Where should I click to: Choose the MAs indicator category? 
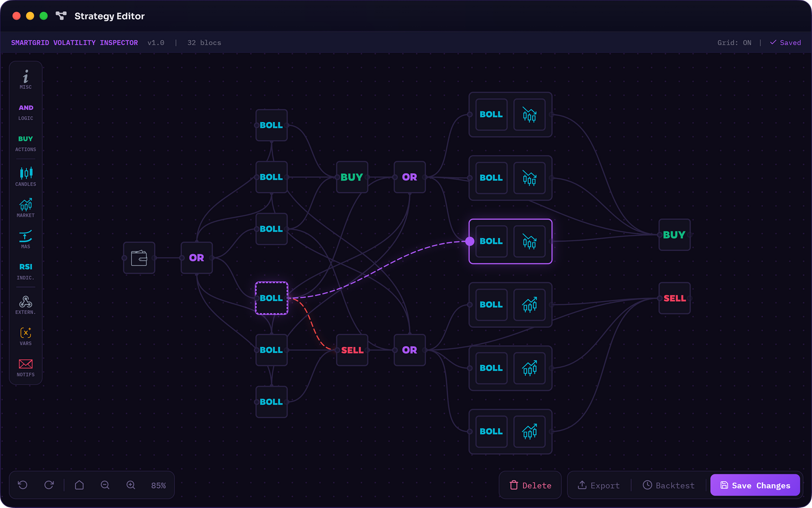[26, 239]
